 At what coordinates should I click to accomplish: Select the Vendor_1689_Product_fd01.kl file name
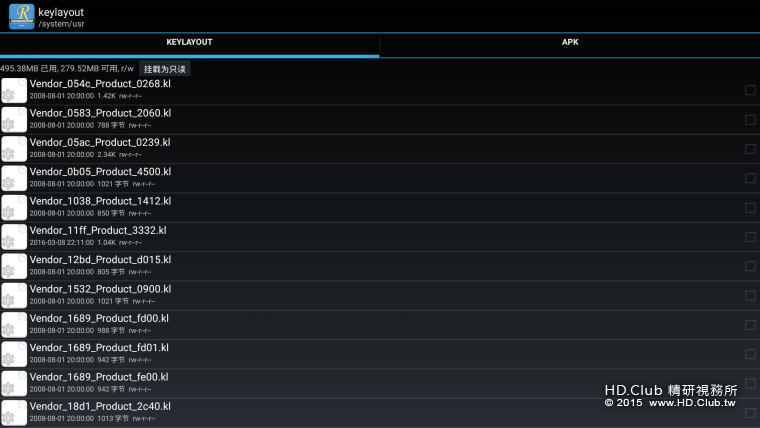99,347
